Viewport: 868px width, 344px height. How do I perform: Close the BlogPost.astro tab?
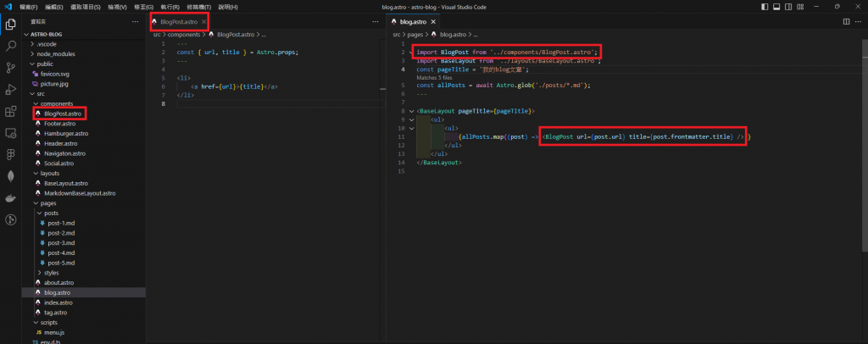[203, 21]
